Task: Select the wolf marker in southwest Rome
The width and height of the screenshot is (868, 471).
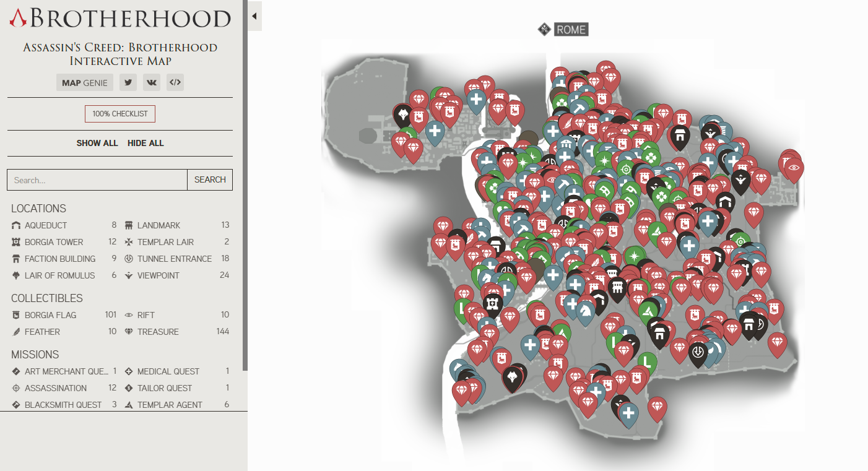Action: [x=512, y=378]
